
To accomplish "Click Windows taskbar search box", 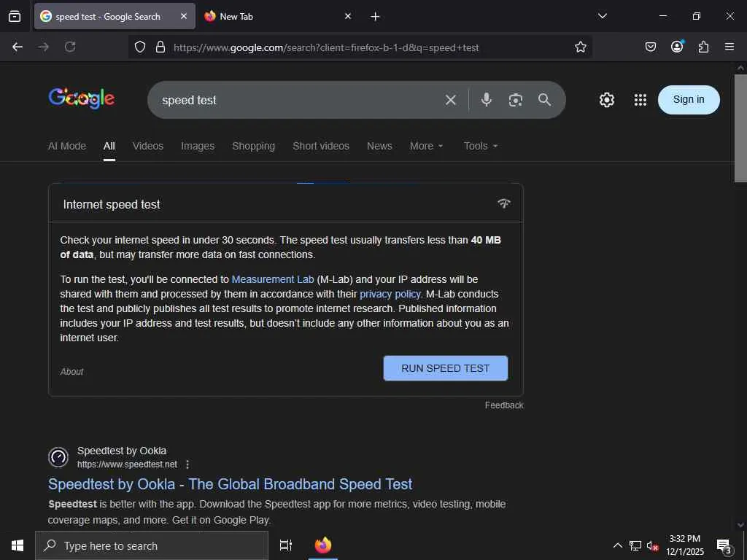I will pyautogui.click(x=152, y=545).
